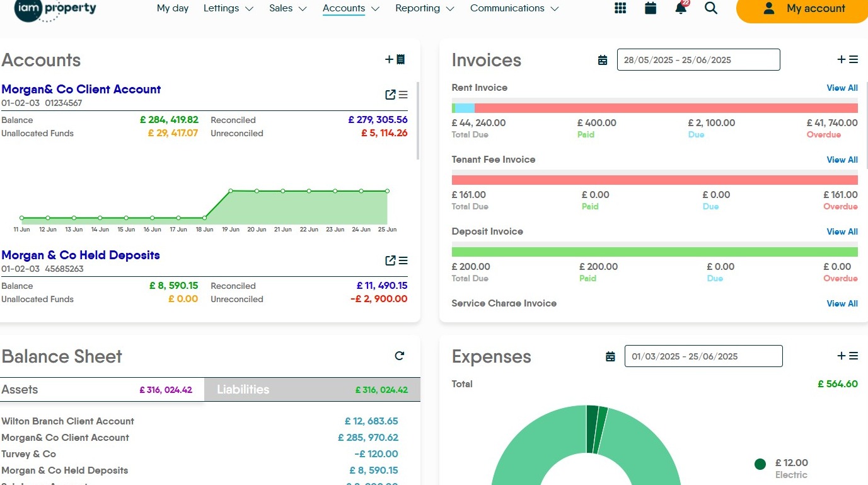This screenshot has width=868, height=485.
Task: View all Service Charge Invoices
Action: pyautogui.click(x=842, y=303)
